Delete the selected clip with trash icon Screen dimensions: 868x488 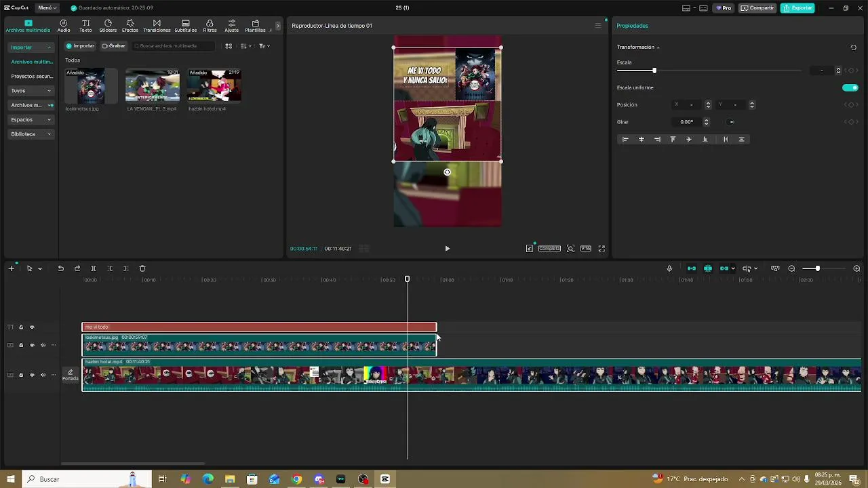[x=142, y=268]
